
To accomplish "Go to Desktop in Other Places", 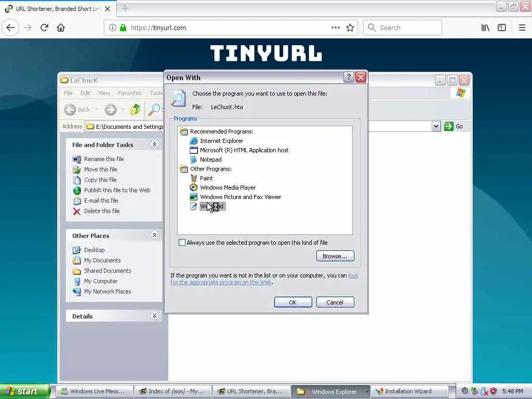I will click(x=95, y=250).
